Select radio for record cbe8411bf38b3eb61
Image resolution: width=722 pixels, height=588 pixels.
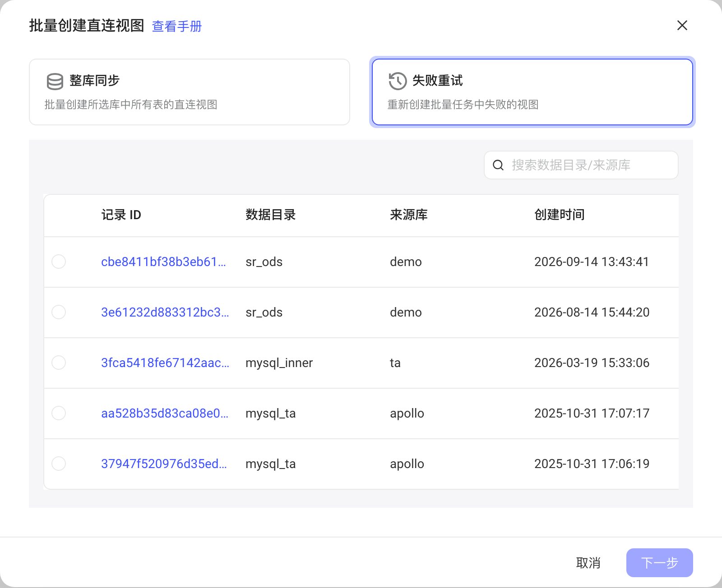click(59, 262)
